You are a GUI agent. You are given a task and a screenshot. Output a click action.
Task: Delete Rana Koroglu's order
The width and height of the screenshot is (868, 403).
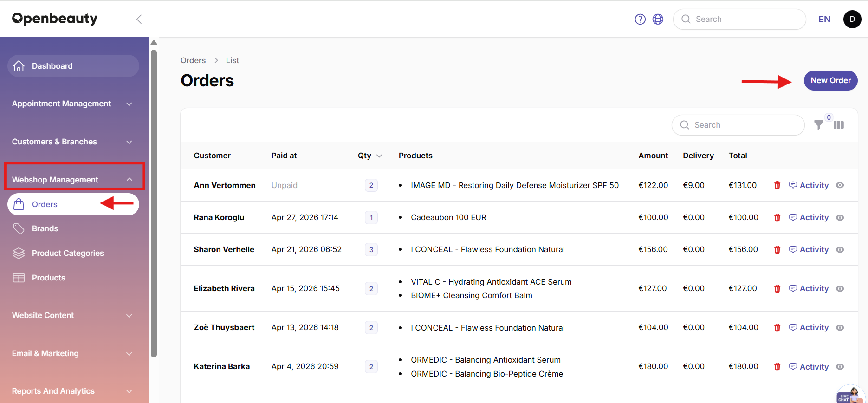click(x=777, y=217)
